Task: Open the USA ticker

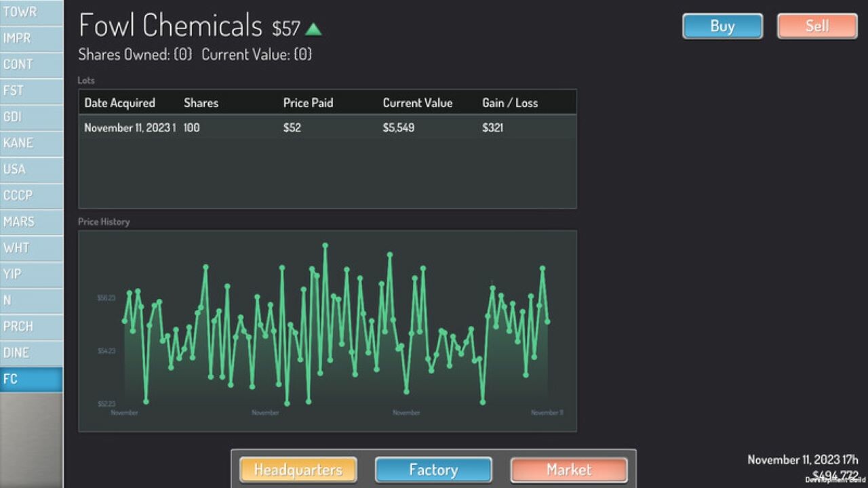Action: 31,169
